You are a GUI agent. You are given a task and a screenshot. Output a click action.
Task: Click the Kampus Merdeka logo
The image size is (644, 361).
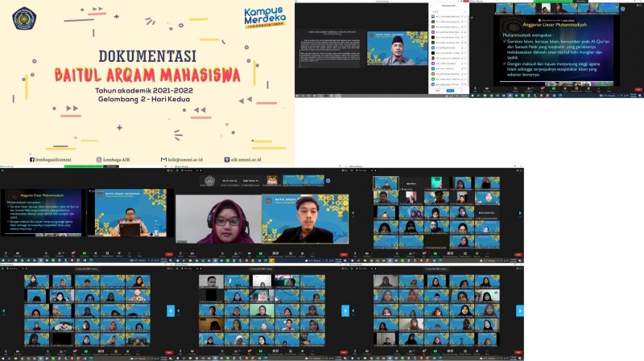[x=269, y=18]
